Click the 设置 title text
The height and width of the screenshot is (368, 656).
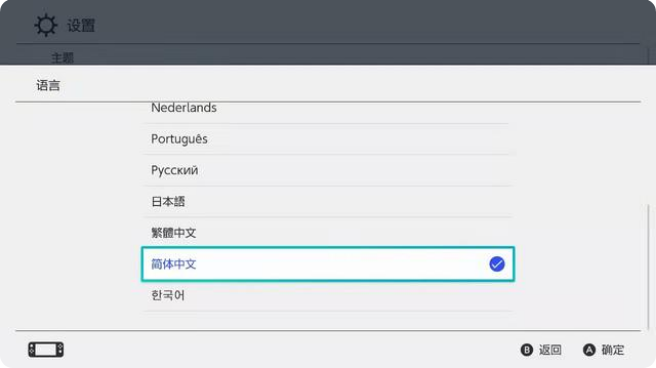(81, 26)
